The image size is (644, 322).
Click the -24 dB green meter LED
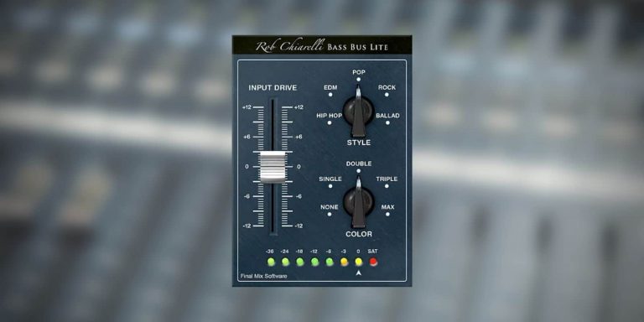(285, 262)
